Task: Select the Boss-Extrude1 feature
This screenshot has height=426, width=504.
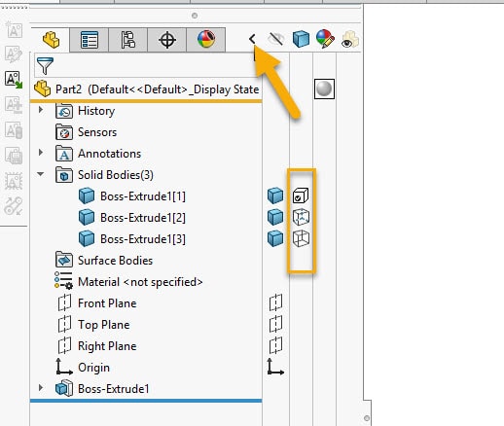Action: tap(114, 389)
